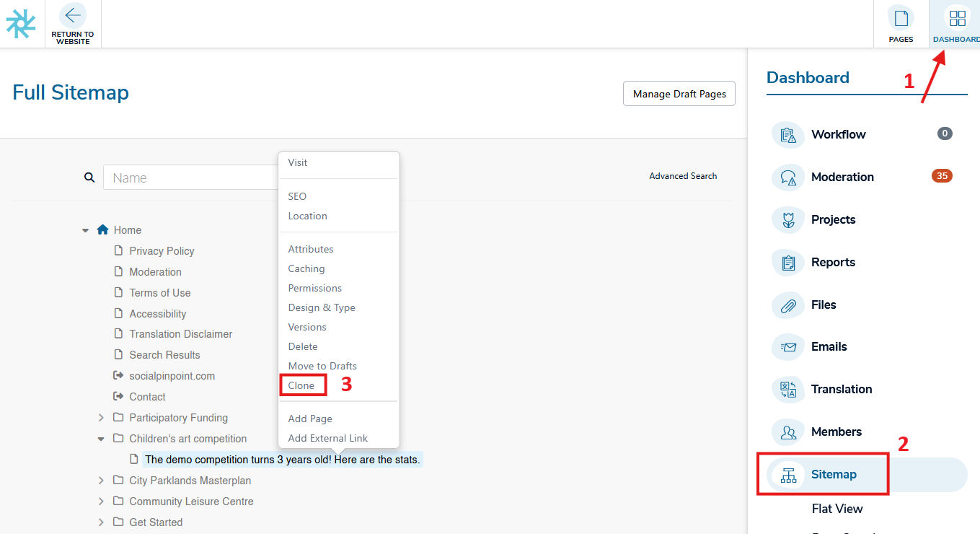Click the Return to Website arrow icon
This screenshot has width=980, height=534.
pyautogui.click(x=72, y=16)
